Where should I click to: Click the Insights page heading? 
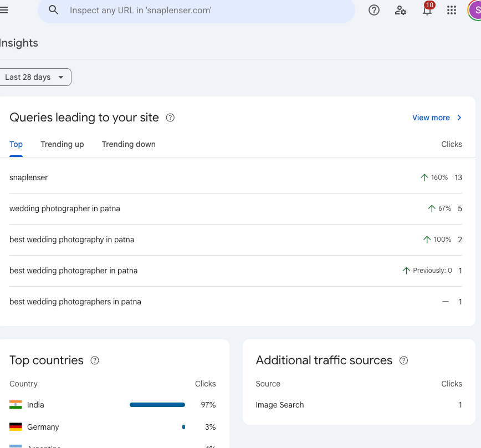click(x=19, y=43)
